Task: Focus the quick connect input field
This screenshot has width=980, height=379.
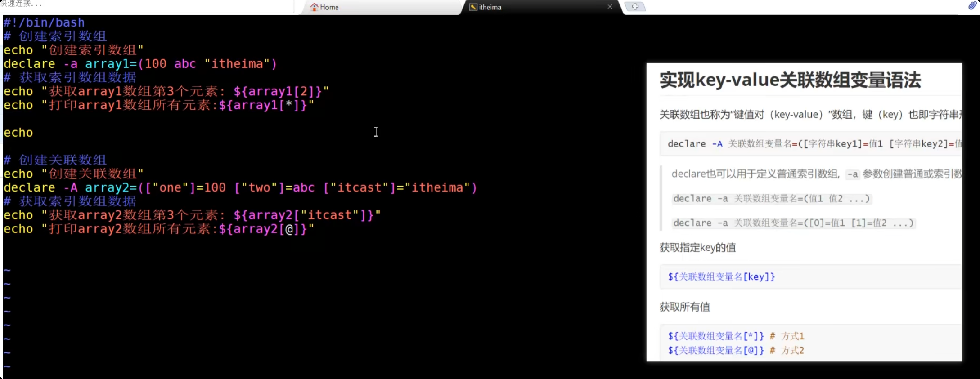Action: pyautogui.click(x=147, y=5)
